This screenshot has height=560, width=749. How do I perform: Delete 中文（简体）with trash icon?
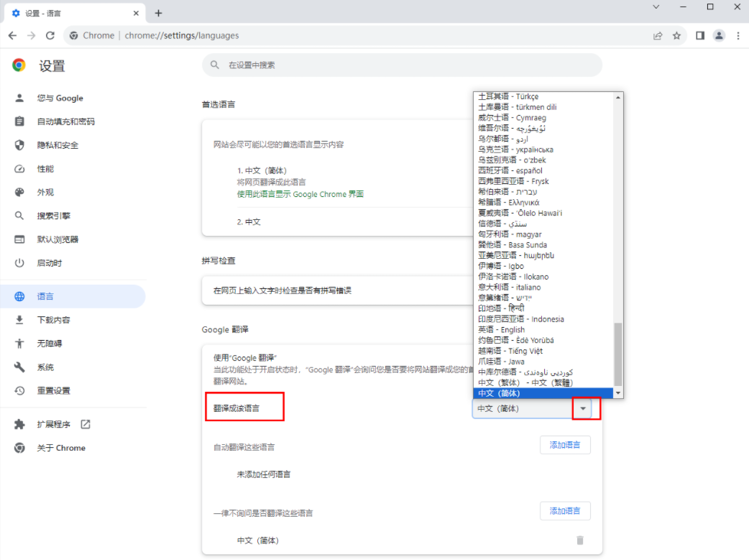580,541
